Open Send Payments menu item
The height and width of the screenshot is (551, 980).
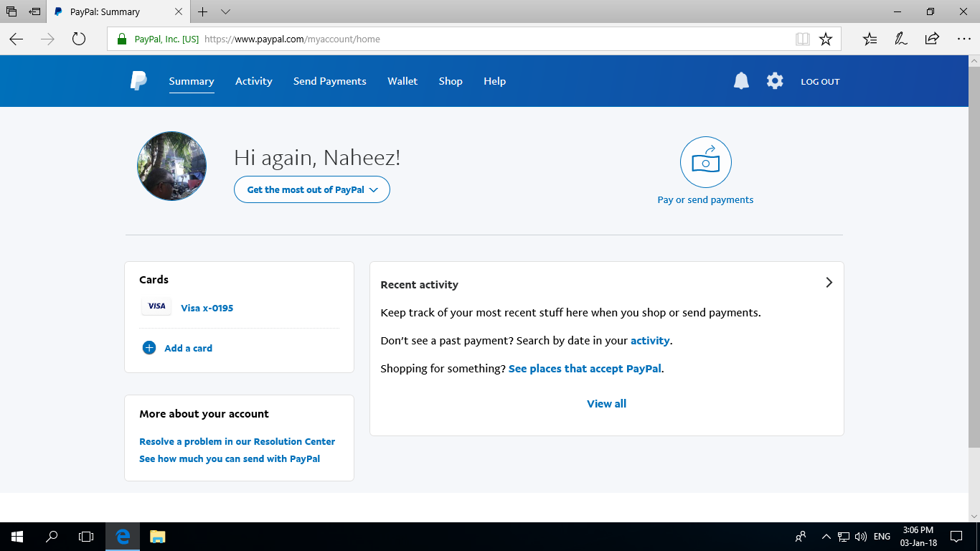click(x=330, y=81)
